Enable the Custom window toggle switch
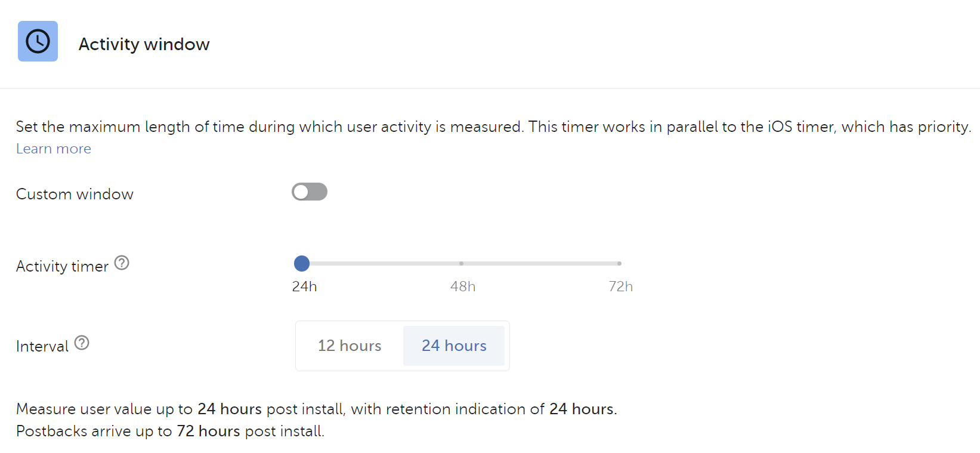The image size is (980, 453). click(x=309, y=192)
